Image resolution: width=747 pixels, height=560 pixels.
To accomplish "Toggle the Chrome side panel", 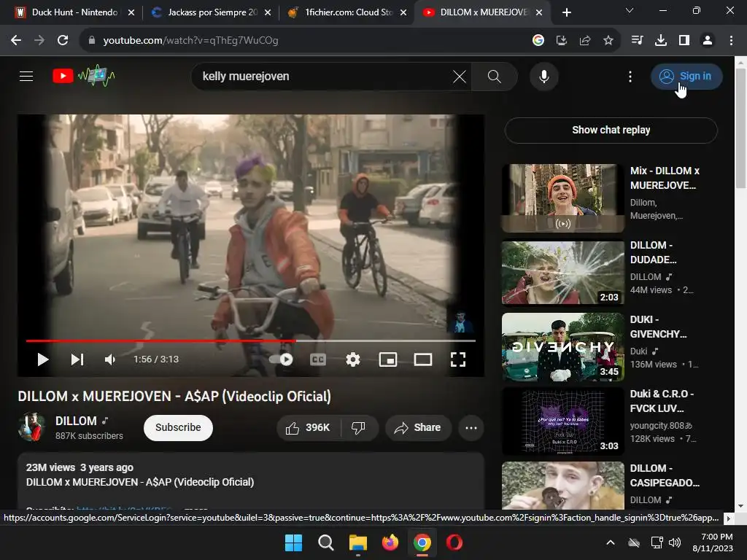I will click(x=684, y=41).
